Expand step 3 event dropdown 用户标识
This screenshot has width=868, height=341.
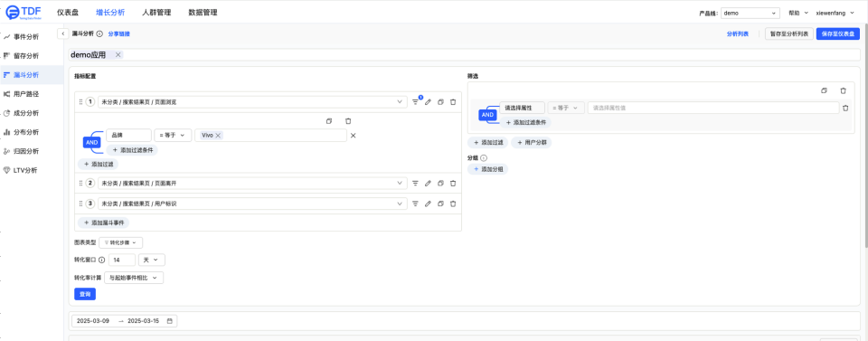(252, 204)
